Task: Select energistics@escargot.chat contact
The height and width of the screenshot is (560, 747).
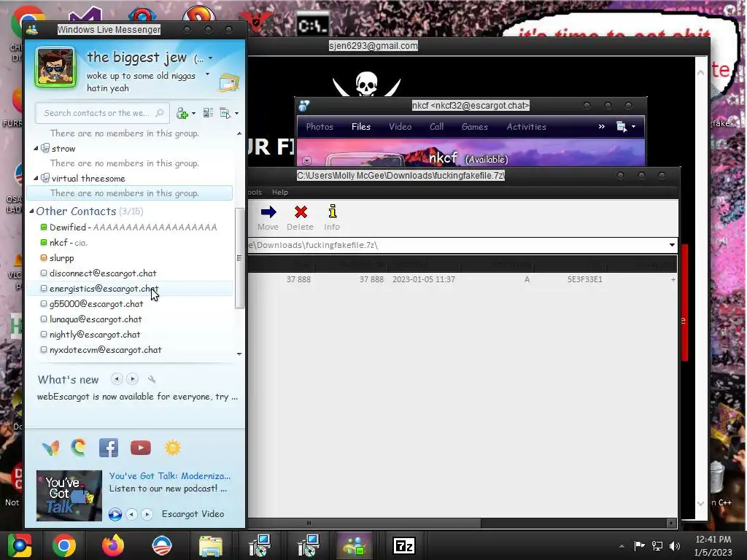Action: [x=129, y=289]
